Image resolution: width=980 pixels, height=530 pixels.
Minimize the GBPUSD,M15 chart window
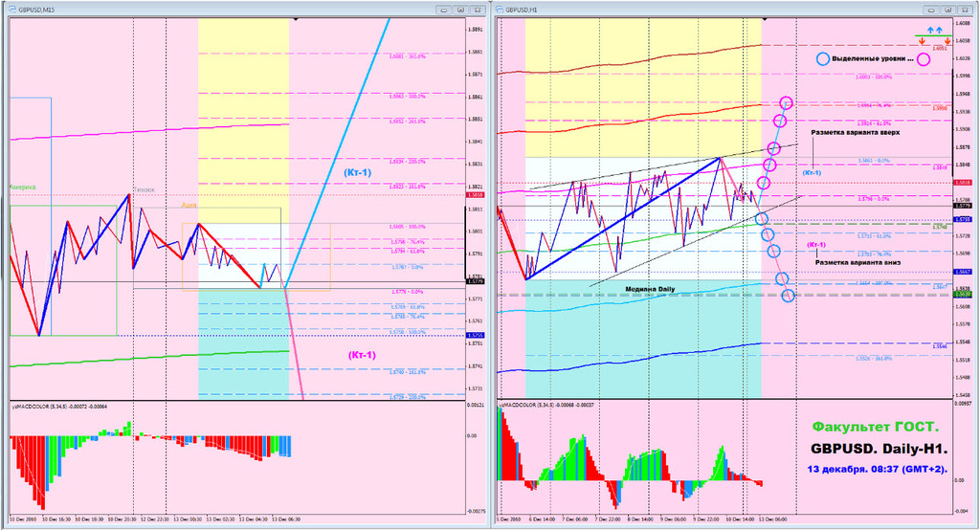444,10
